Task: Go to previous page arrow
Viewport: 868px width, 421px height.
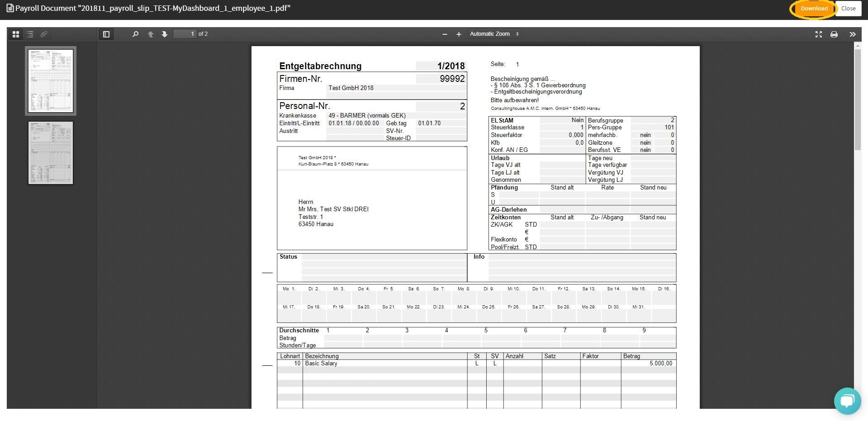Action: pos(151,34)
